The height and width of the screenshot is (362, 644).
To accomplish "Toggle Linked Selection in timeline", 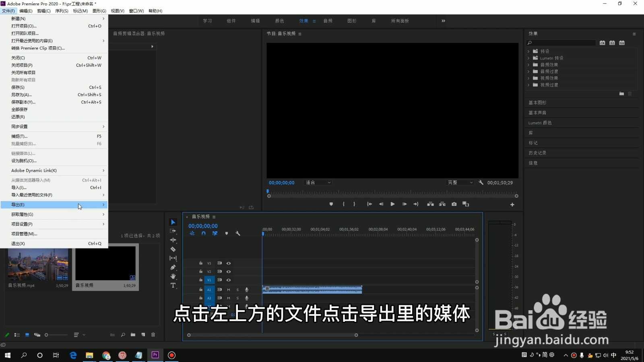I will (x=215, y=233).
